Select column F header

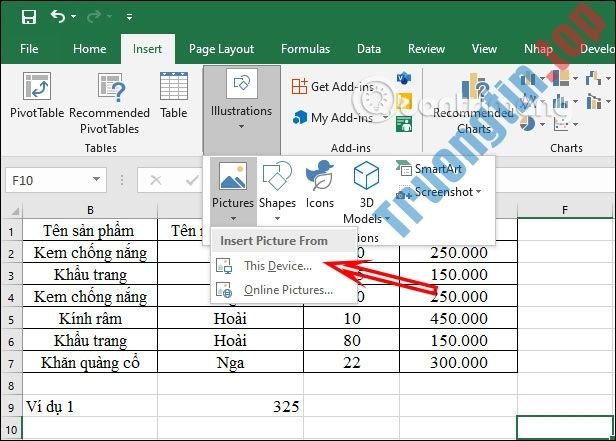point(565,210)
